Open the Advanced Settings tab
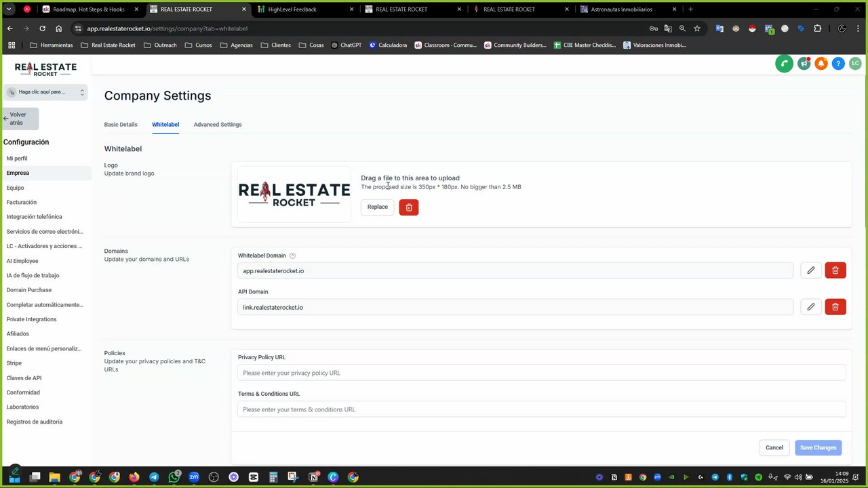The image size is (868, 488). coord(218,125)
